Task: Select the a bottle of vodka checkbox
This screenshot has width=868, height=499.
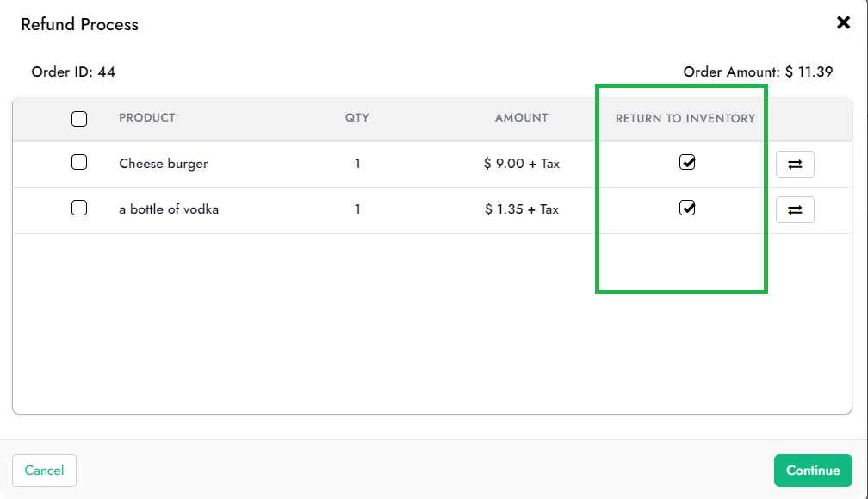Action: (79, 208)
